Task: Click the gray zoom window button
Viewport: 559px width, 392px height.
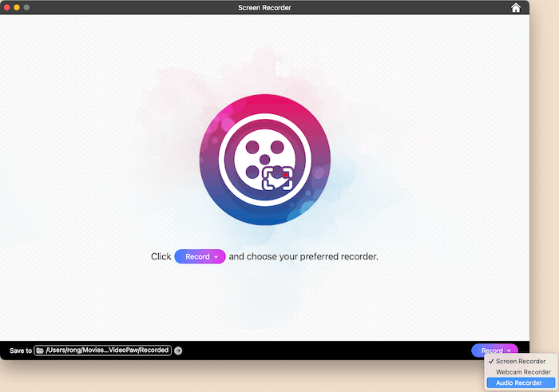Action: (x=26, y=7)
